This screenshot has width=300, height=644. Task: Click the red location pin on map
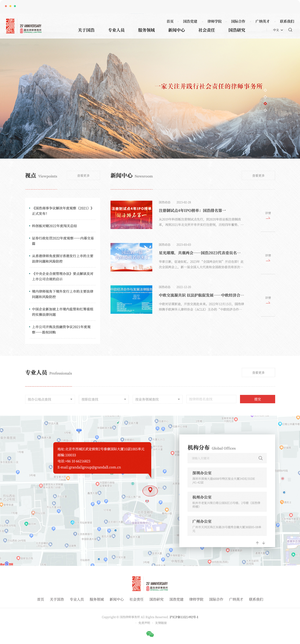coord(150,490)
